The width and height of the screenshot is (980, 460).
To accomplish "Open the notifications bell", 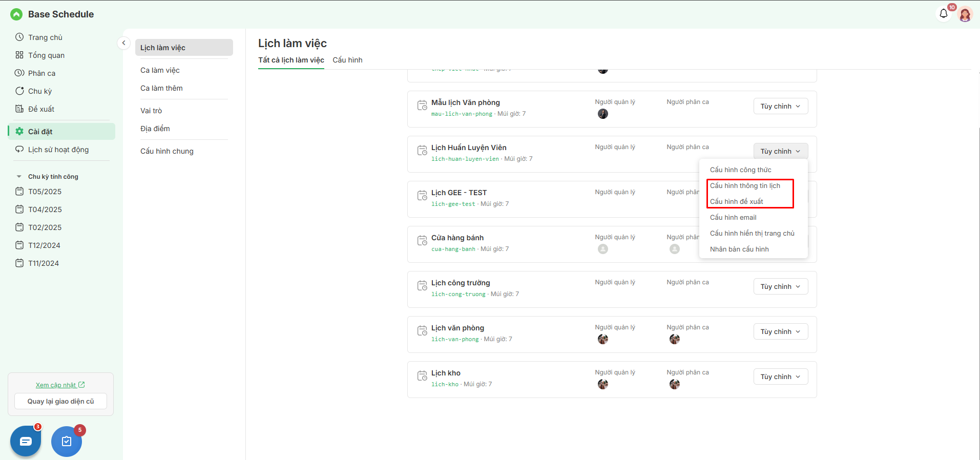I will coord(944,14).
